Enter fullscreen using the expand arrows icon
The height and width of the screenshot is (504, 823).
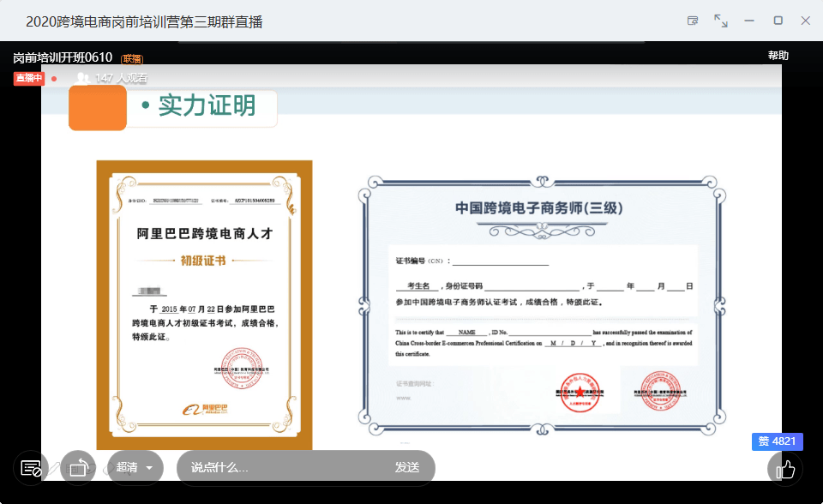pos(720,18)
